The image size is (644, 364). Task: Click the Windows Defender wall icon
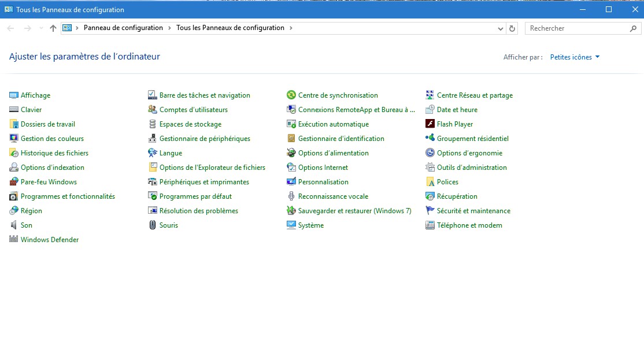pos(13,239)
